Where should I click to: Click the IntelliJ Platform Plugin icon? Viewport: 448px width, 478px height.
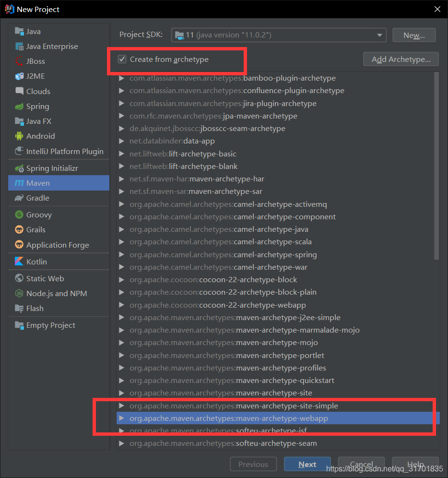pyautogui.click(x=19, y=151)
